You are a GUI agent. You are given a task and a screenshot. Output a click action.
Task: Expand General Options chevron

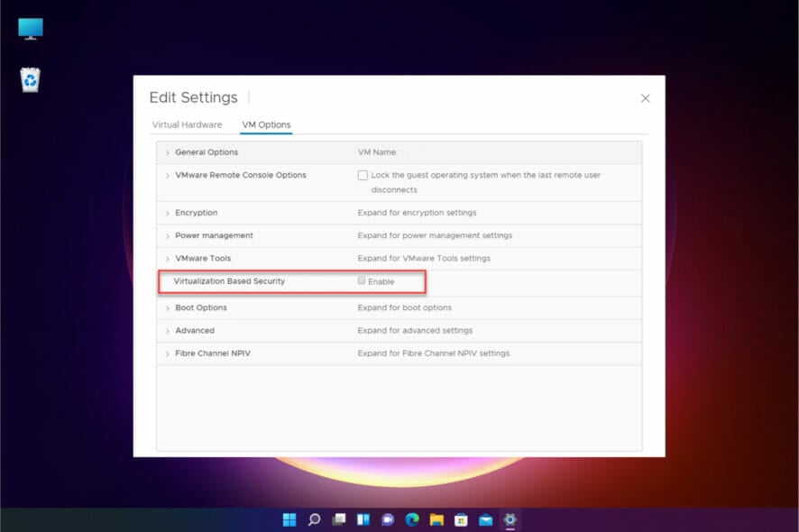[167, 153]
